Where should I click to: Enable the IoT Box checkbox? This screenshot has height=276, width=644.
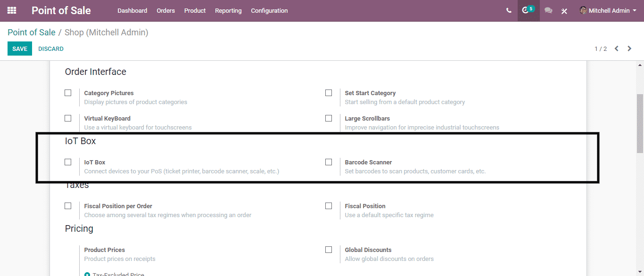pos(68,162)
